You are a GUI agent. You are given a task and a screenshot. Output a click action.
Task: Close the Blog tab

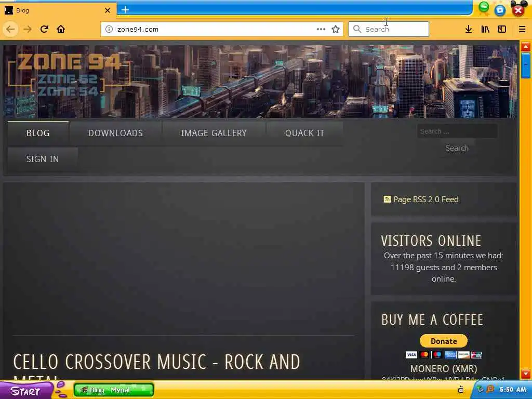(108, 10)
